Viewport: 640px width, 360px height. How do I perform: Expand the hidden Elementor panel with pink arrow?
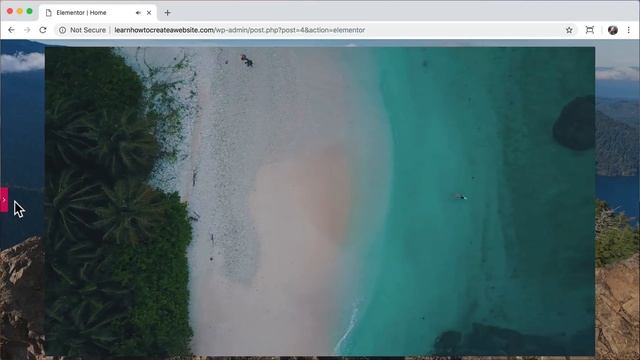coord(4,200)
